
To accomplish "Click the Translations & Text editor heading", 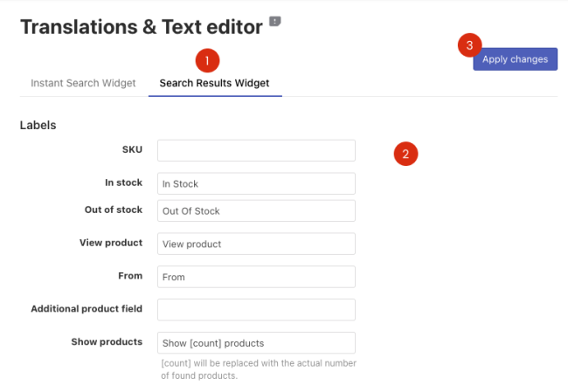I will [x=141, y=27].
